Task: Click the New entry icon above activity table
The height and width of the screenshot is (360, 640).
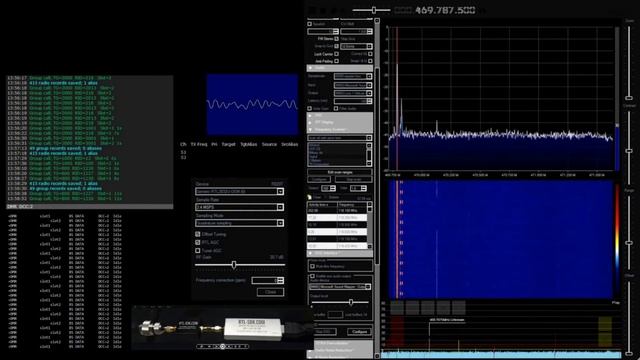Action: [309, 197]
